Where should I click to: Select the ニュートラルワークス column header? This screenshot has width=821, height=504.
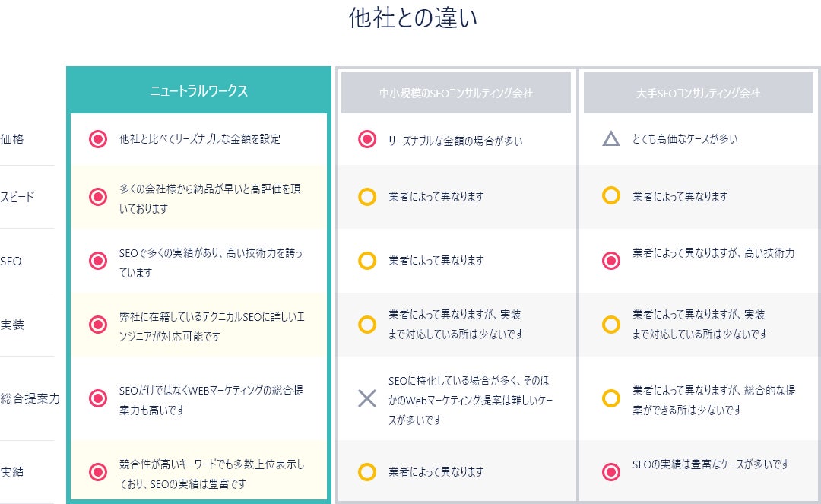point(198,91)
